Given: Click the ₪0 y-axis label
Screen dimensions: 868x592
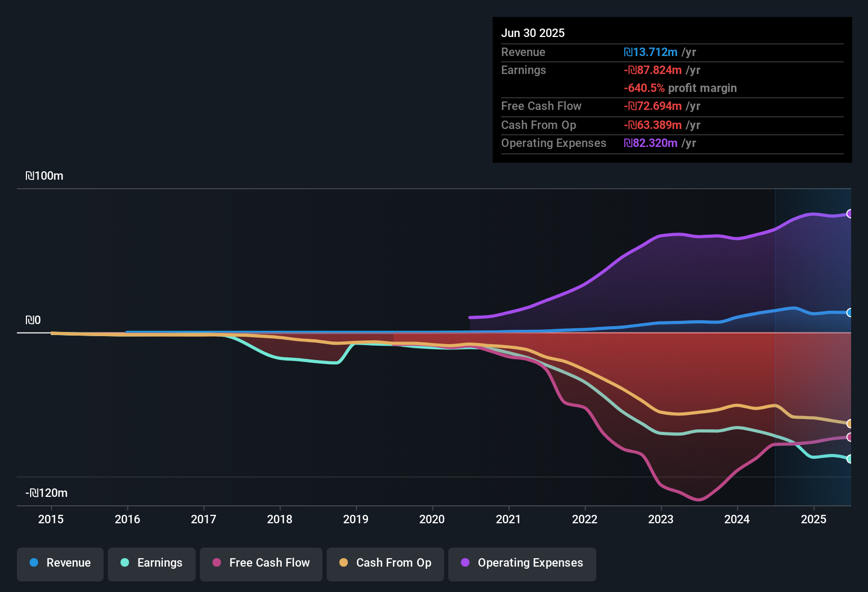Looking at the screenshot, I should point(33,320).
